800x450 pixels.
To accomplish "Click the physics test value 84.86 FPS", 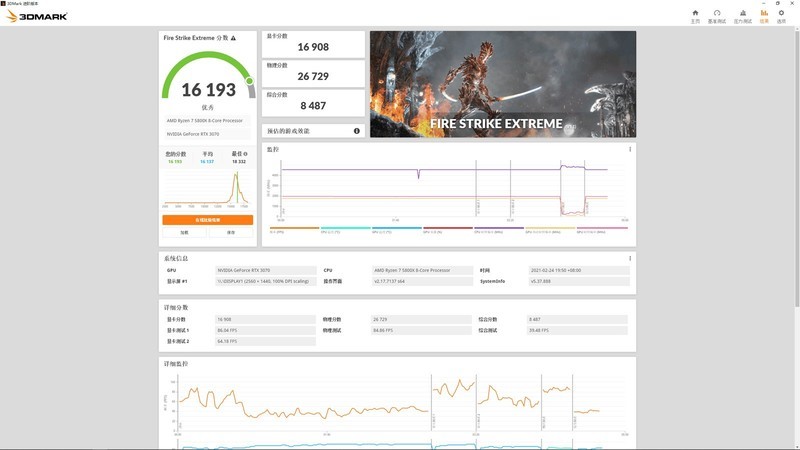I will click(x=421, y=331).
